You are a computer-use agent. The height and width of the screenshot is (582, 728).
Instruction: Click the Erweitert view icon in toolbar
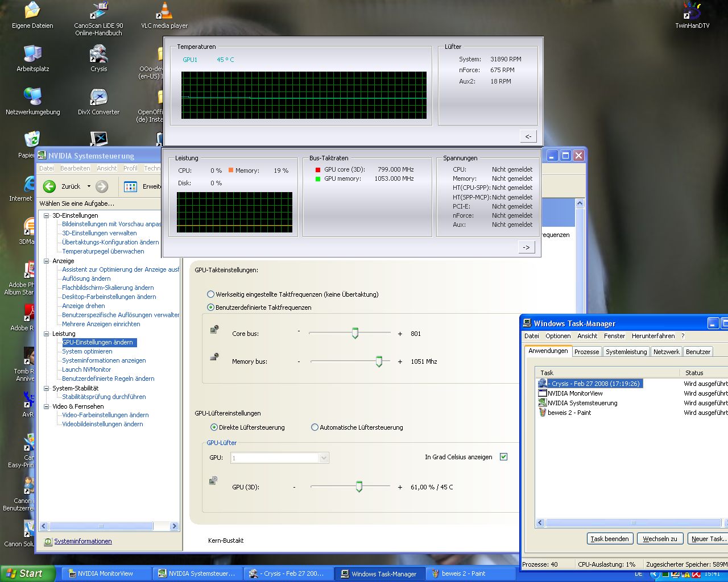[x=130, y=186]
